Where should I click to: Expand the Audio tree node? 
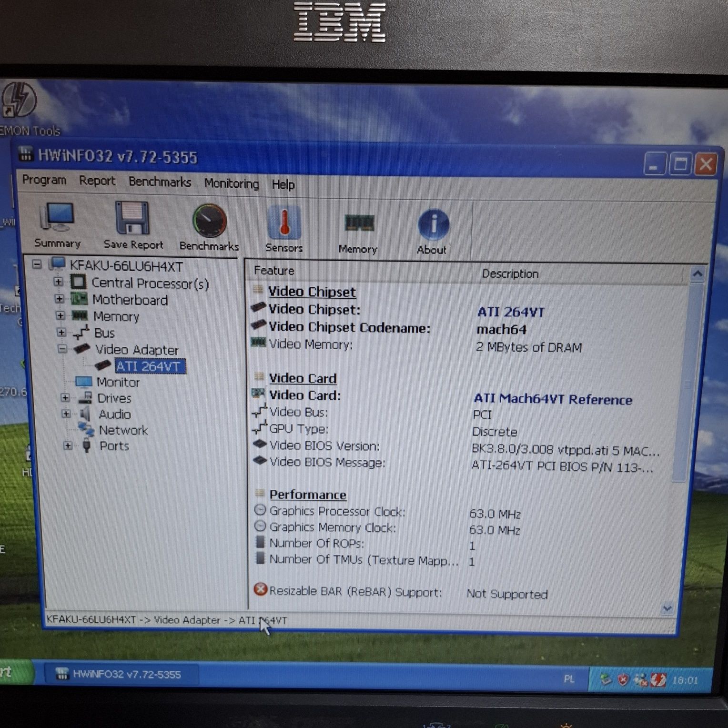(x=67, y=414)
